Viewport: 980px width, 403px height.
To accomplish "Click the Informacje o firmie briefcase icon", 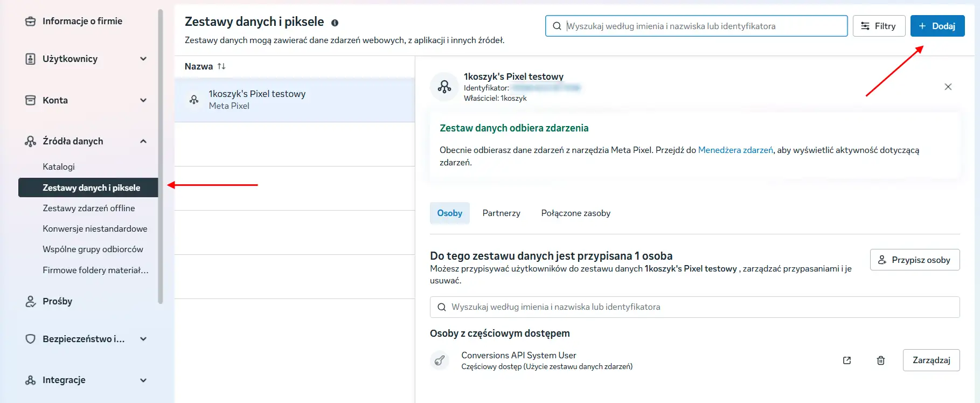I will point(31,21).
